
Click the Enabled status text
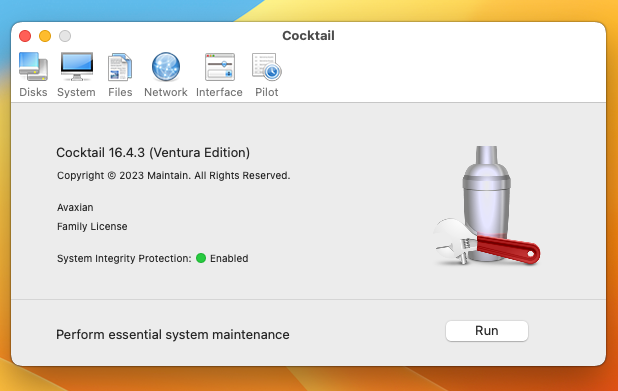229,259
